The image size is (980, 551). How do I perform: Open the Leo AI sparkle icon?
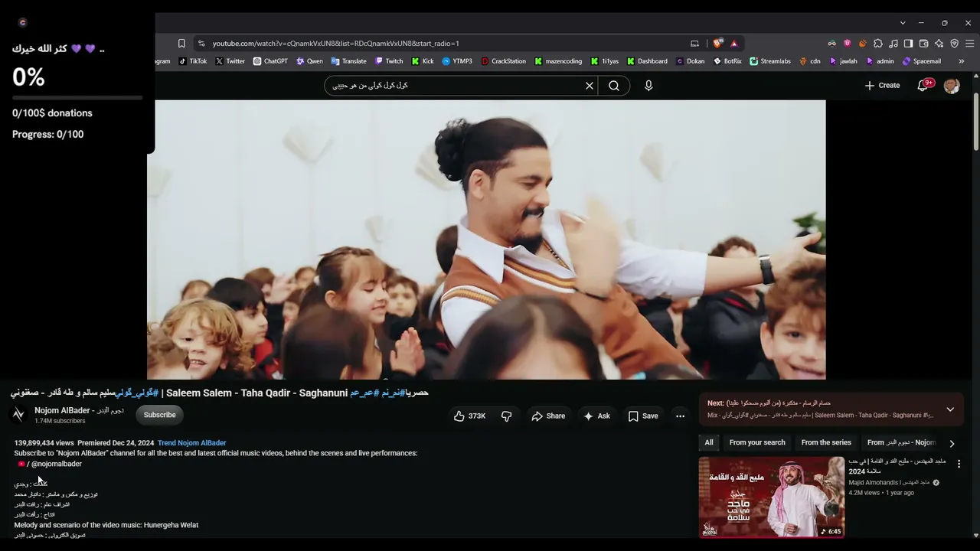tap(939, 44)
